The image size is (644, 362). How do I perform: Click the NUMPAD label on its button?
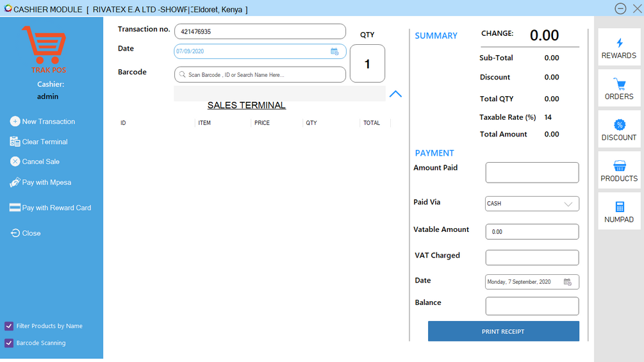point(619,220)
